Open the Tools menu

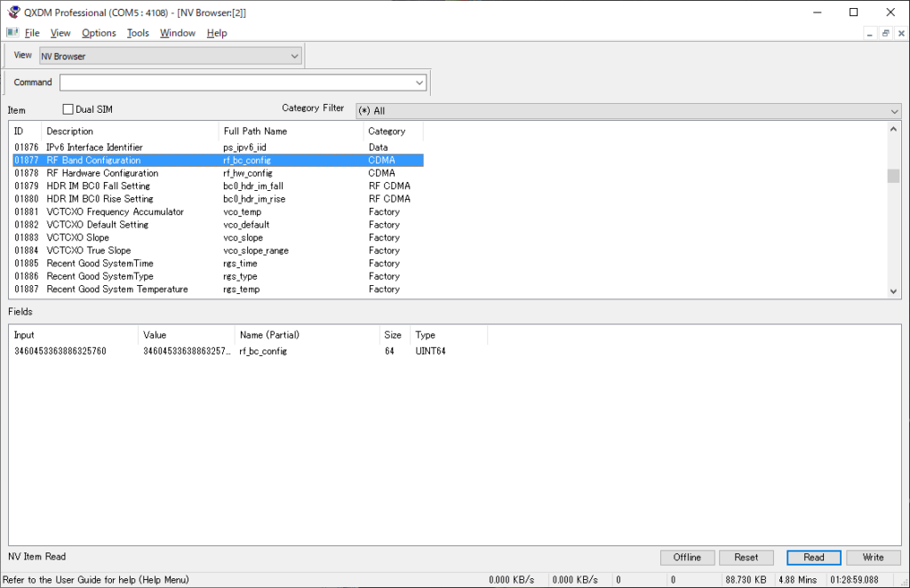coord(138,33)
